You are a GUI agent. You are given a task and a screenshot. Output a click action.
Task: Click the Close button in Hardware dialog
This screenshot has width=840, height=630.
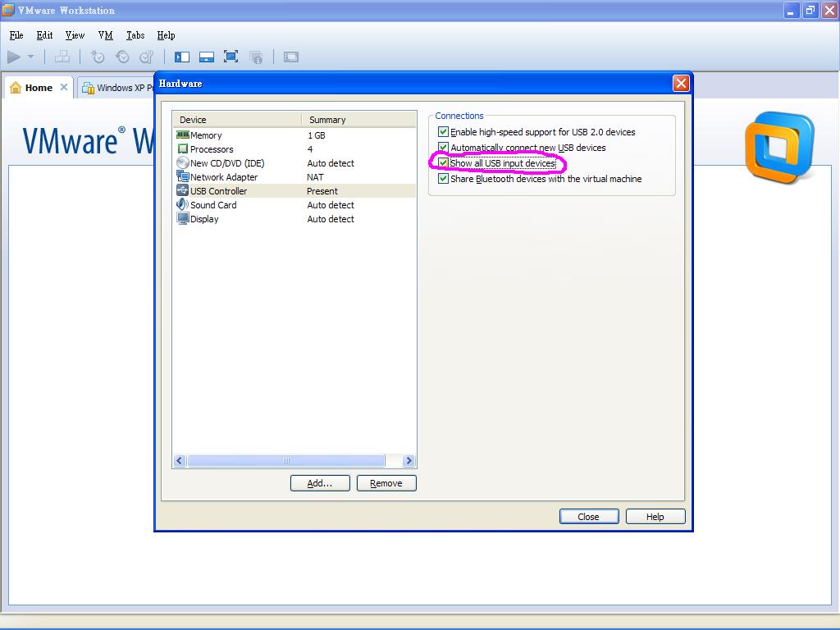tap(589, 517)
